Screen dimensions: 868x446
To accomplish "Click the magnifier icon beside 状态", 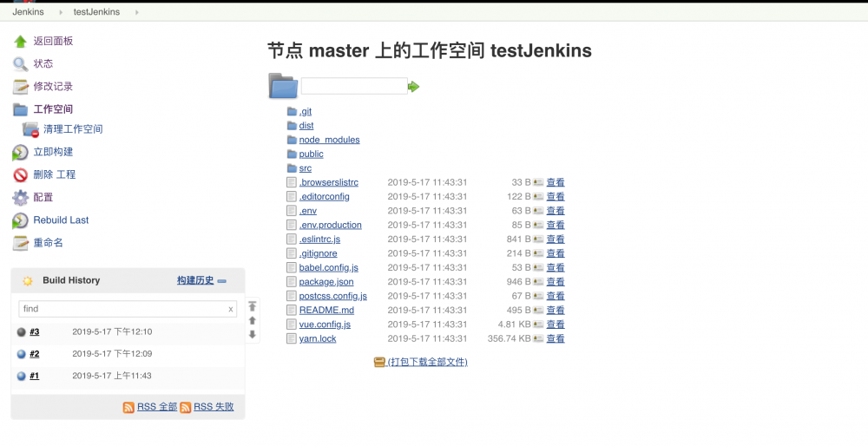I will (21, 64).
